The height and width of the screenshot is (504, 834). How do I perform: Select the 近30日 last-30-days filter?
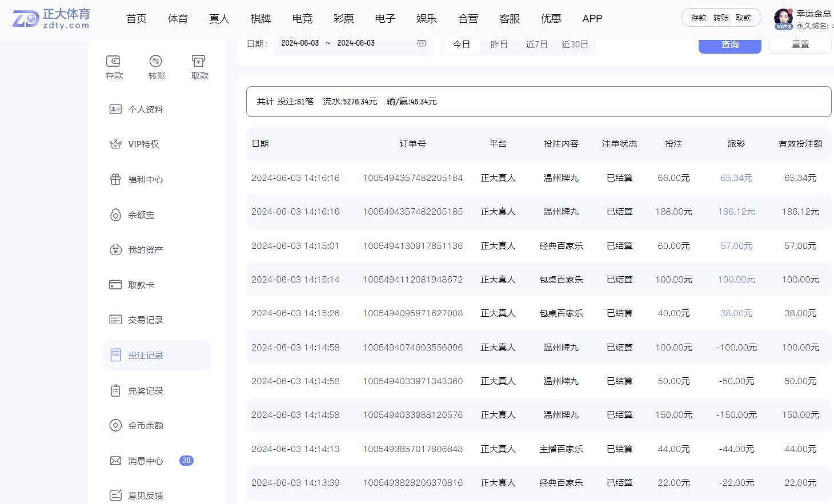[575, 44]
